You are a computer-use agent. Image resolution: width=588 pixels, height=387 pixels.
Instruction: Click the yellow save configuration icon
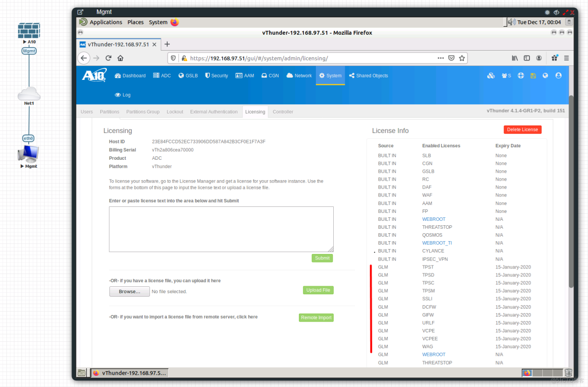[x=533, y=76]
